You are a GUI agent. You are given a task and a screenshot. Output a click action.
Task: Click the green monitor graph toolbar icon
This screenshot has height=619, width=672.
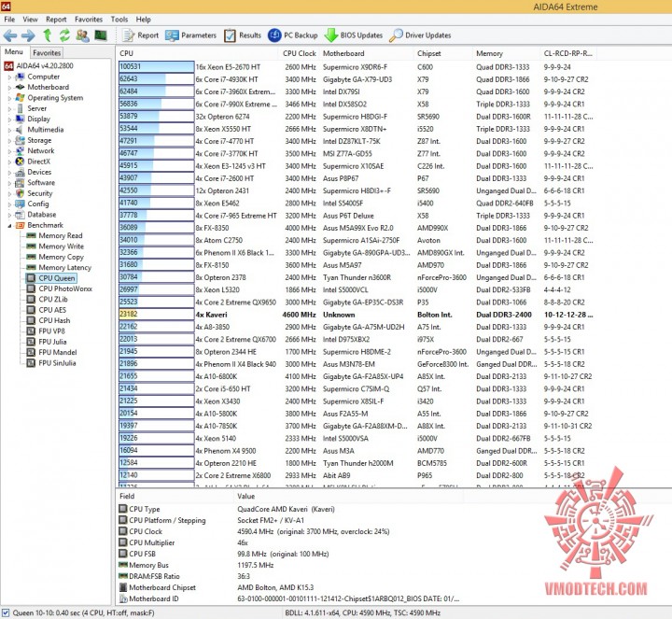pos(101,35)
